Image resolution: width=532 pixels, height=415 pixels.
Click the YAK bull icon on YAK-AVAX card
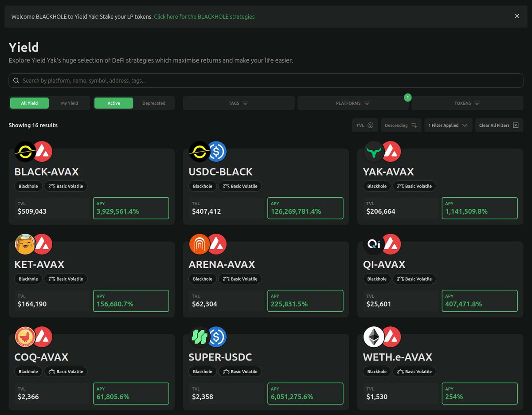tap(373, 152)
